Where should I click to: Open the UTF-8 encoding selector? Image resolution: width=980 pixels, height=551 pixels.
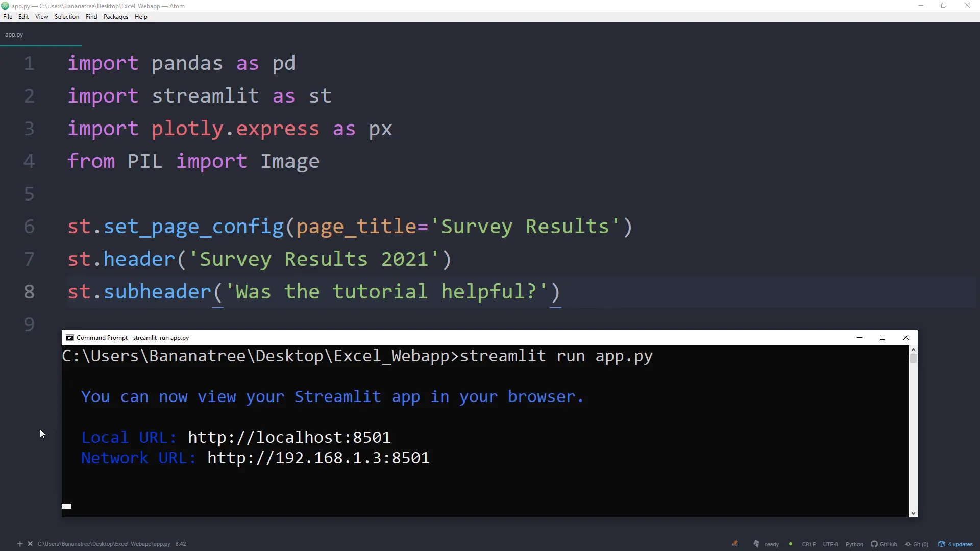pyautogui.click(x=830, y=544)
